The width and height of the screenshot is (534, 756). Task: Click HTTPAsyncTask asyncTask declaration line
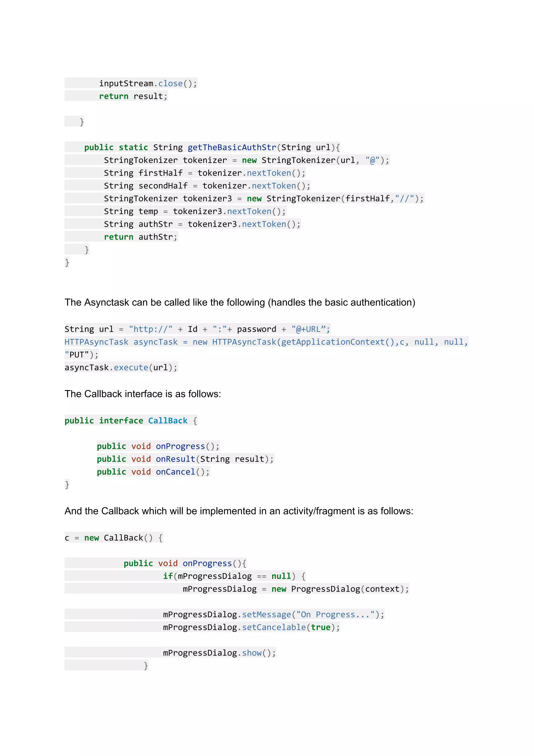(x=266, y=342)
